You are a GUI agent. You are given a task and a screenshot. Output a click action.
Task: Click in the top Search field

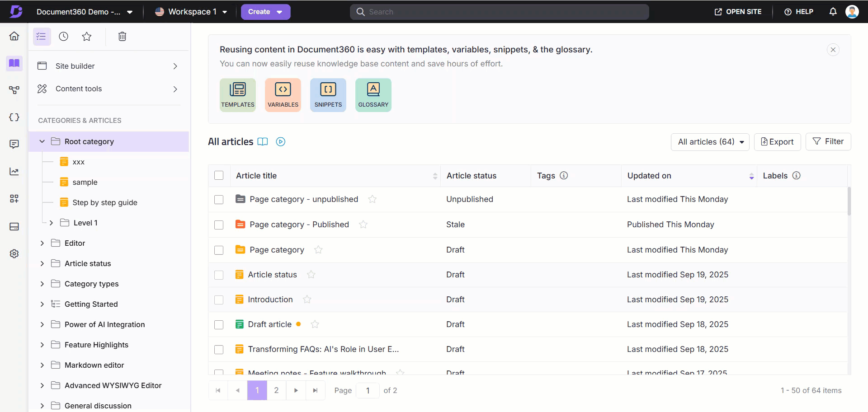point(499,12)
